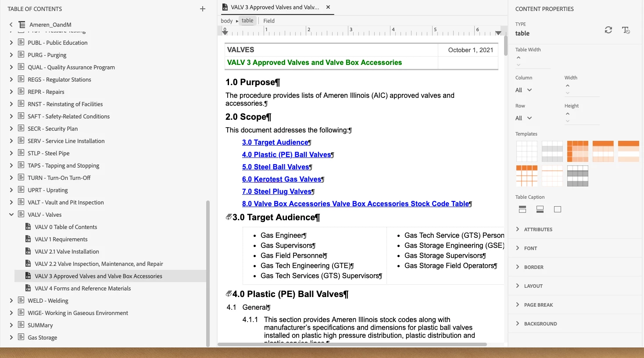This screenshot has height=358, width=644.
Task: Click the topic icon for VALV 0 Table of Contents
Action: click(28, 227)
